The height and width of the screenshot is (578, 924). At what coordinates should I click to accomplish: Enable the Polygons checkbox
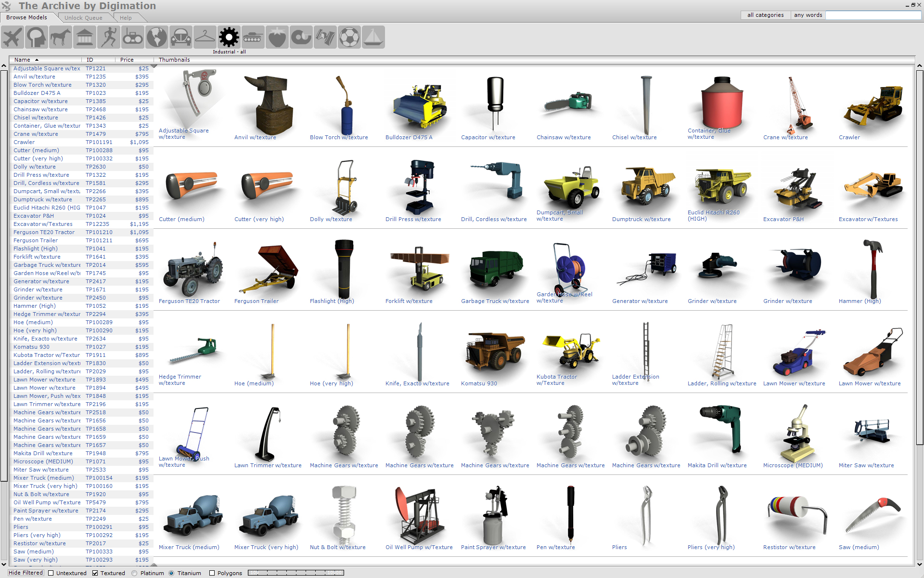coord(212,573)
